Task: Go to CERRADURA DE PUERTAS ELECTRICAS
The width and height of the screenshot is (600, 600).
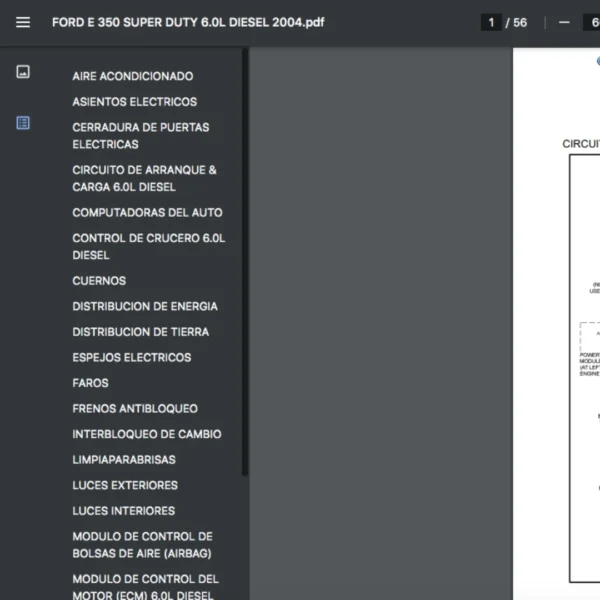Action: pyautogui.click(x=141, y=136)
